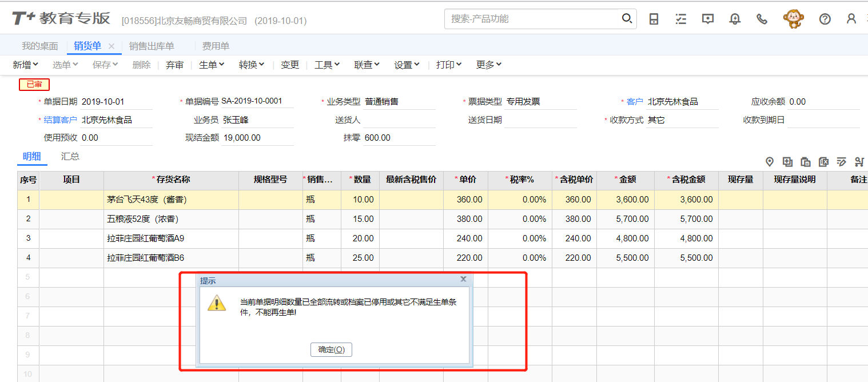Click the 删除 toolbar button

point(142,65)
